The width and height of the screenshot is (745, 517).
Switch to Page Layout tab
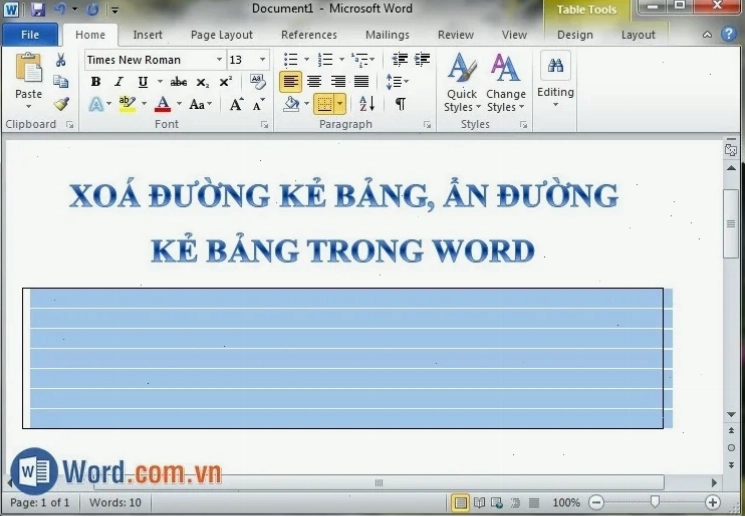coord(221,35)
